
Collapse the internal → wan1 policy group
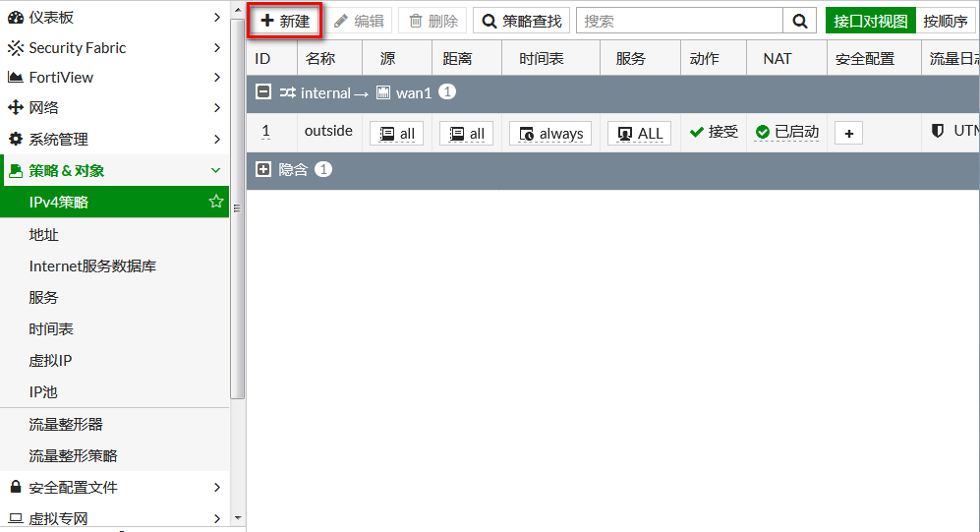(x=262, y=92)
